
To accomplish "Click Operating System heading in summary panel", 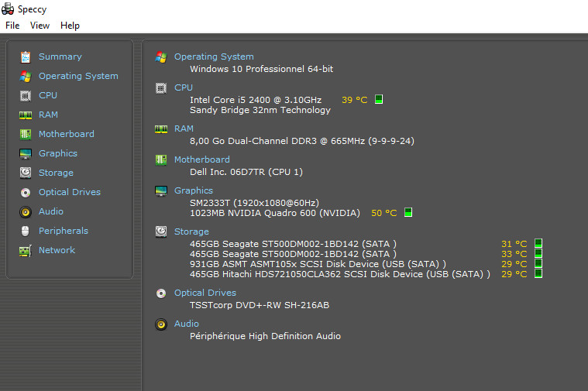I will click(214, 57).
